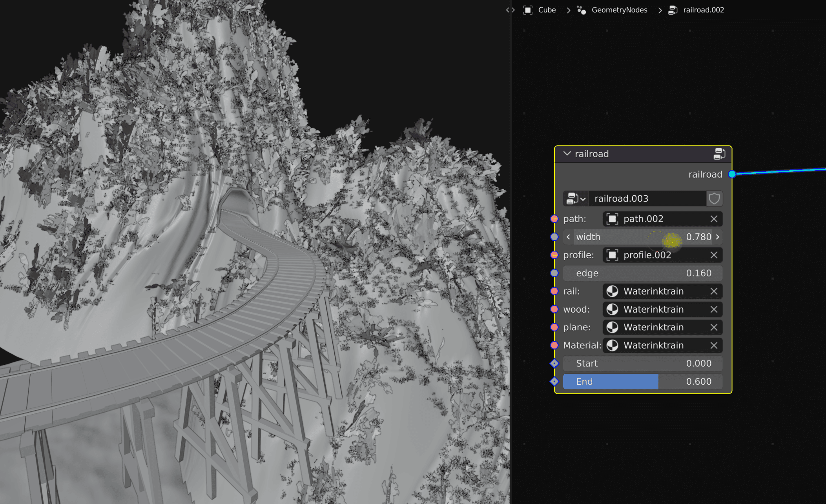Select GeometryNodes in the breadcrumb path
Image resolution: width=826 pixels, height=504 pixels.
tap(619, 10)
